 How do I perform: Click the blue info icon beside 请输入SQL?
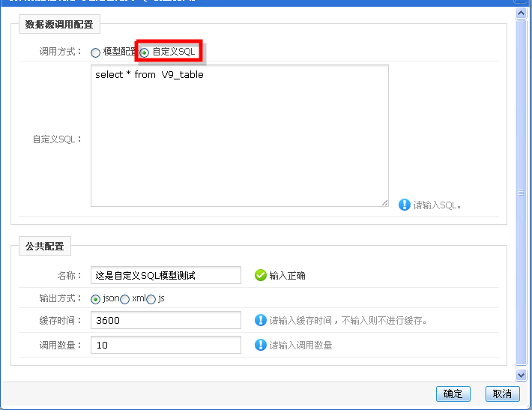tap(405, 205)
